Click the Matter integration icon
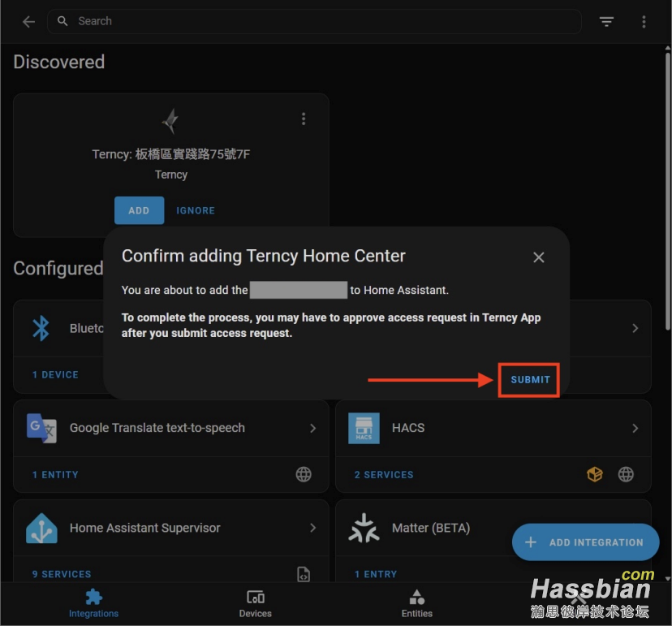The height and width of the screenshot is (626, 672). pos(364,529)
